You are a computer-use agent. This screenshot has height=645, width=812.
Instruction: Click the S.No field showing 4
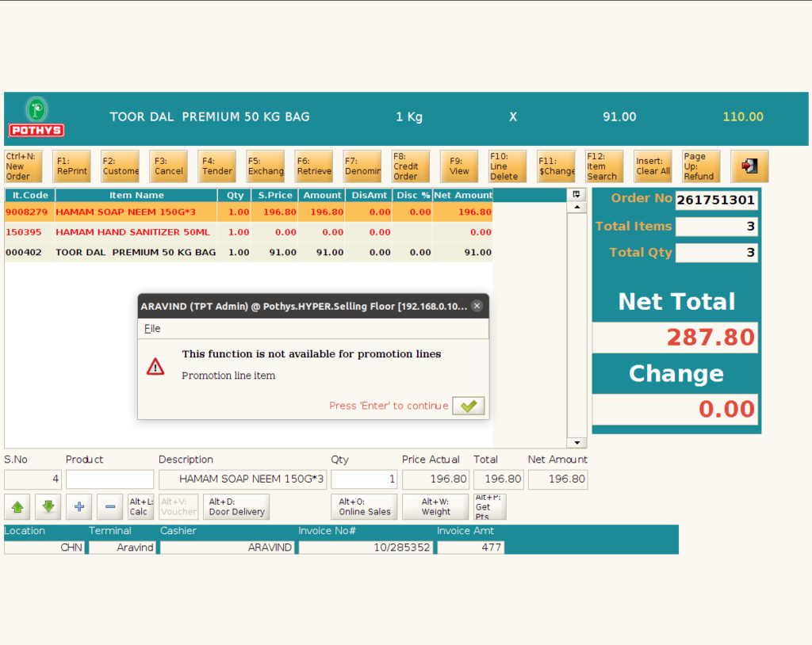pyautogui.click(x=33, y=479)
